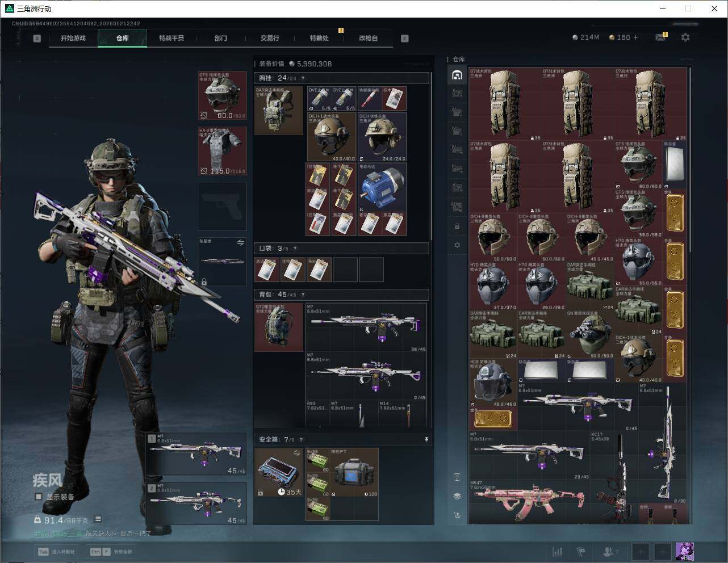Select the blue electric motor item
728x563 pixels.
point(382,187)
